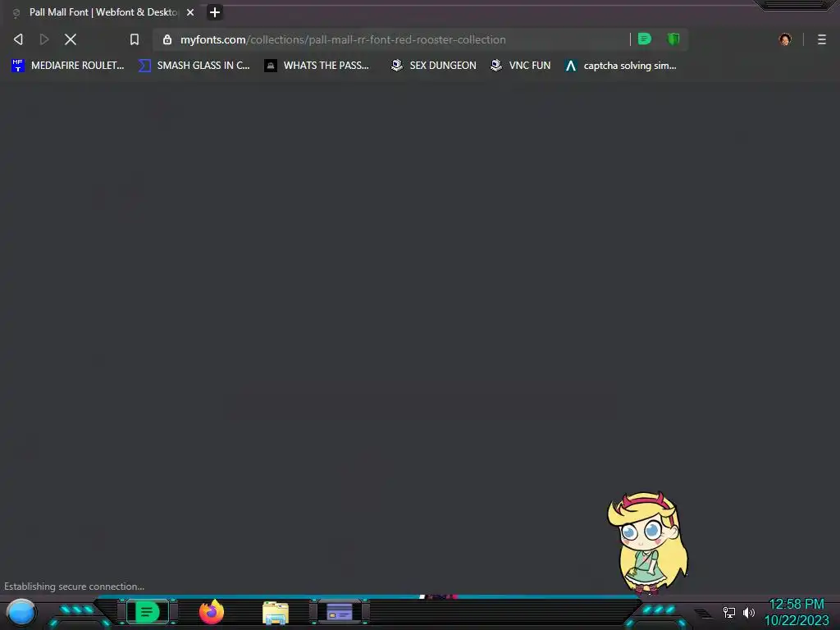Click the forward navigation arrow
Image resolution: width=840 pixels, height=630 pixels.
44,39
